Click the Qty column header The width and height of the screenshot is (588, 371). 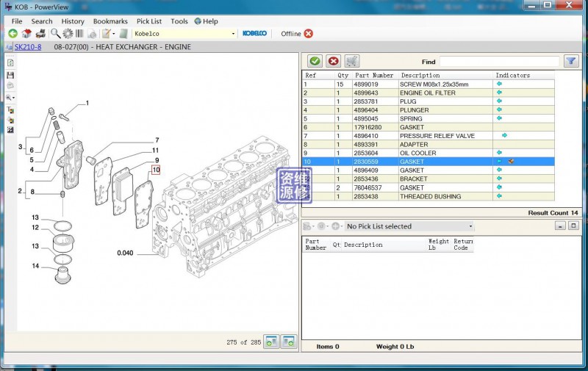[343, 76]
